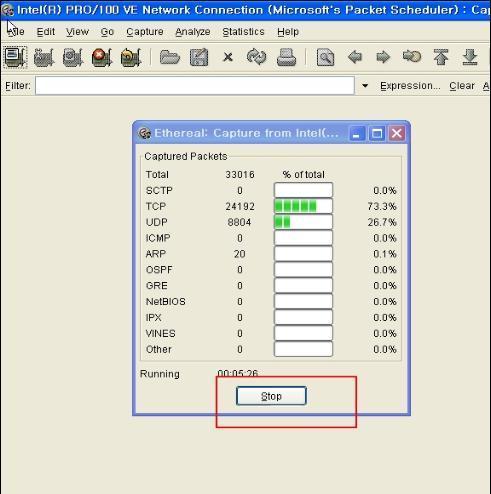The height and width of the screenshot is (494, 491).
Task: Open the View menu
Action: 77,32
